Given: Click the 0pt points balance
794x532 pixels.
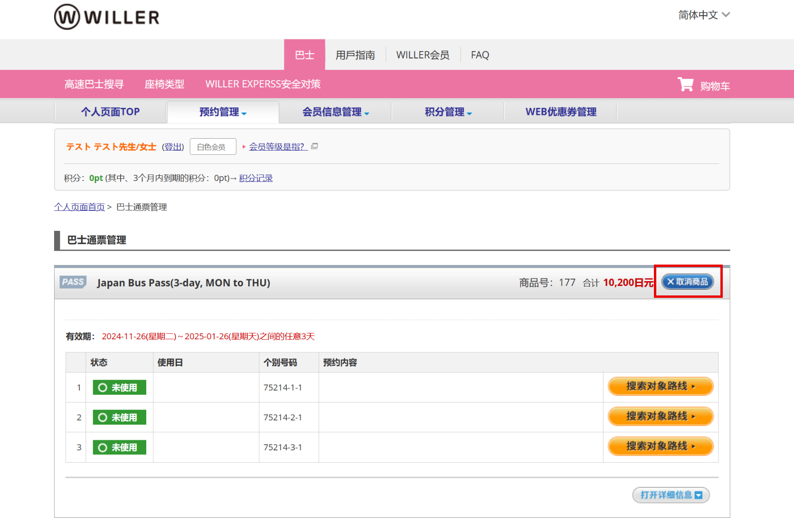Looking at the screenshot, I should [96, 178].
